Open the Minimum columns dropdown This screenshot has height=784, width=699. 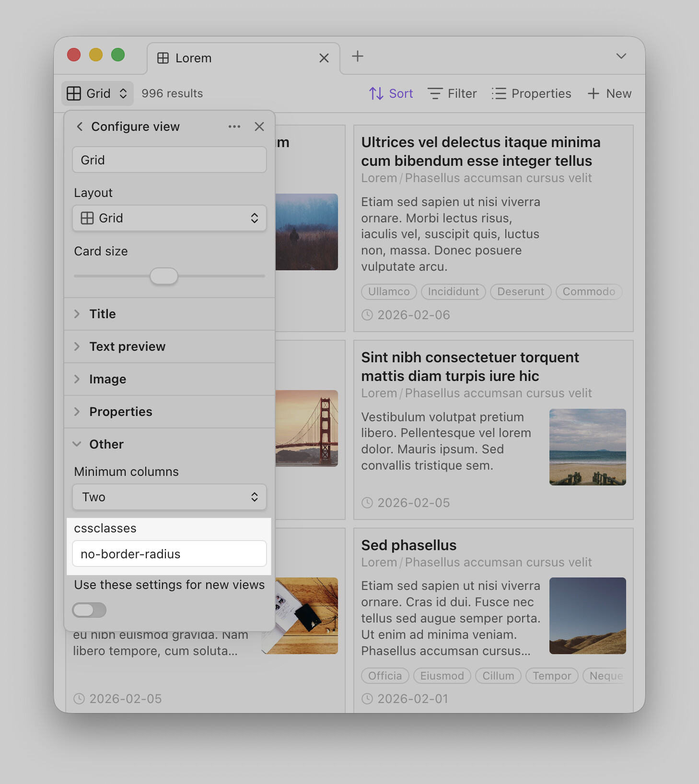[x=169, y=497]
